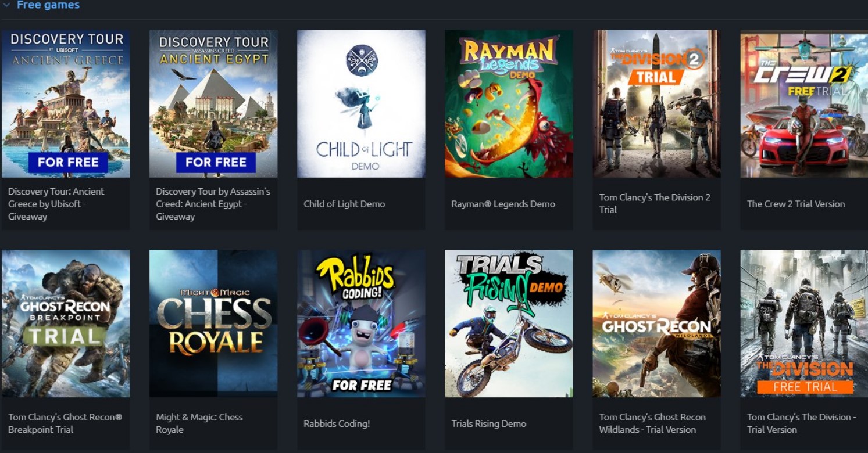
Task: Open 'Trials Rising Demo' title link
Action: coord(488,423)
